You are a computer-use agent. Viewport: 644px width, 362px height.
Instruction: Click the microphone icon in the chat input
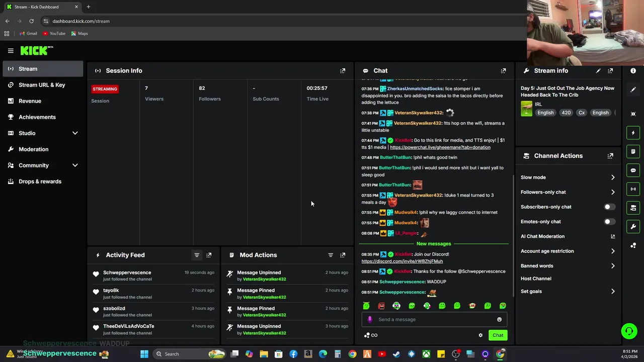coord(370,319)
